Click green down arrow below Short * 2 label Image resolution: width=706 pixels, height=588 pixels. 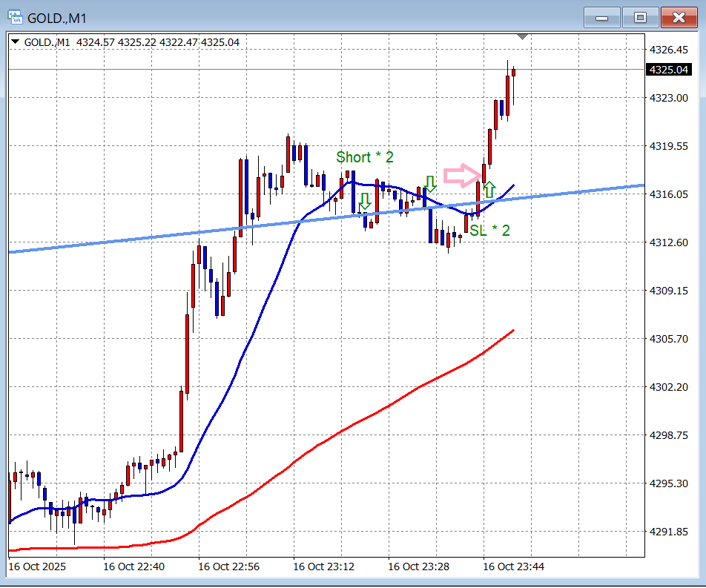pos(364,201)
